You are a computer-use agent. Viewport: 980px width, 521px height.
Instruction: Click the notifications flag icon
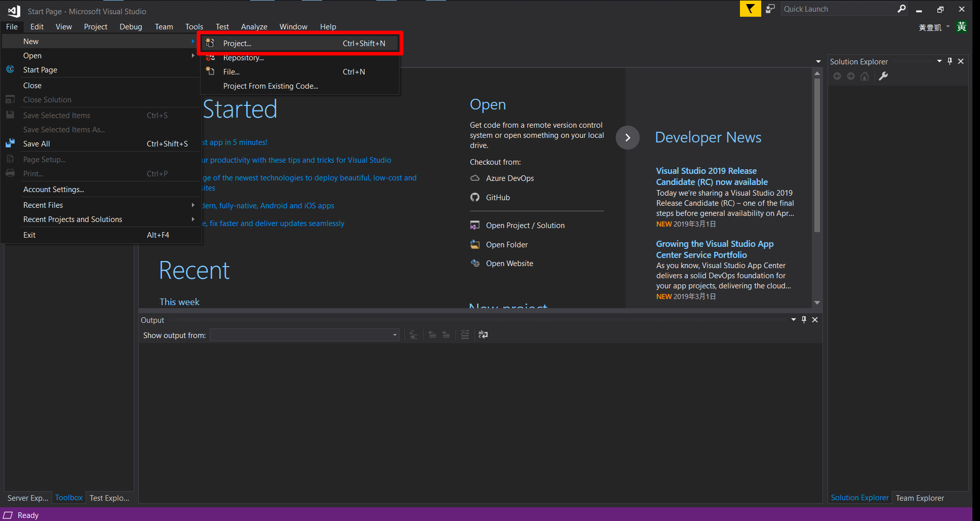[x=750, y=9]
